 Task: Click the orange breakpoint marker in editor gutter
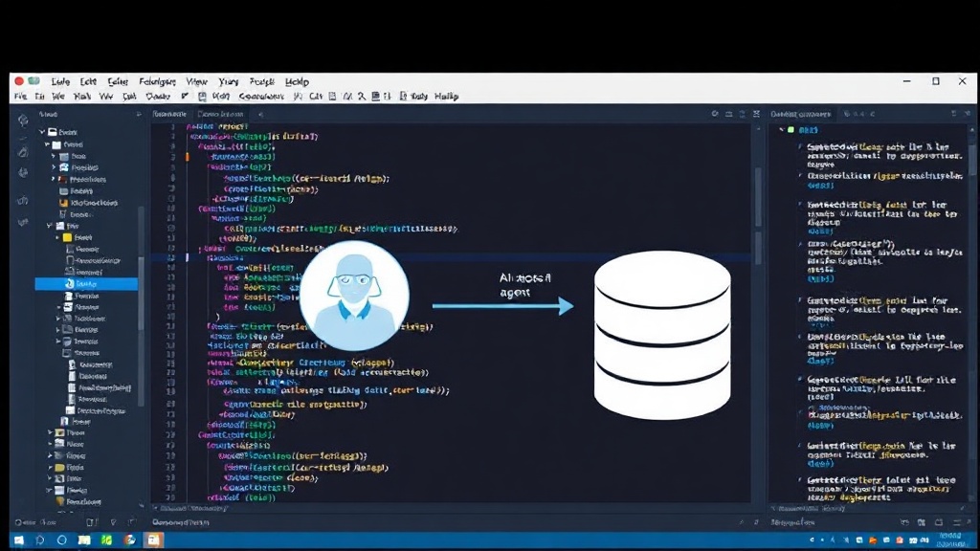[187, 157]
